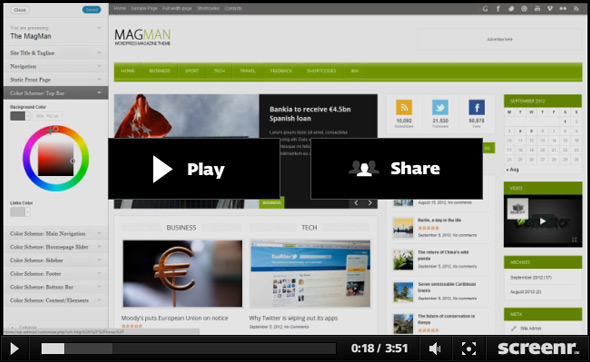Click the video progress bar
The height and width of the screenshot is (362, 590).
(x=188, y=348)
